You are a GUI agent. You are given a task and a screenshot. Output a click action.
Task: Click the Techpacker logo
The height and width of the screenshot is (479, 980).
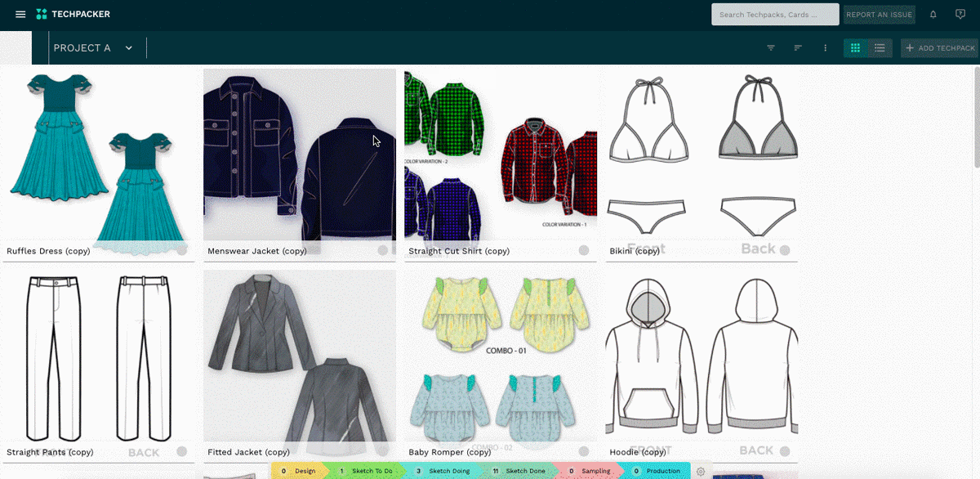point(73,14)
